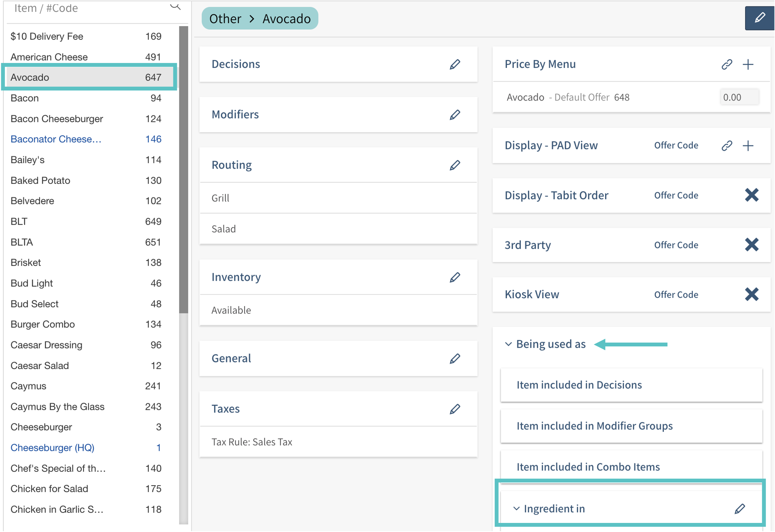Collapse the Being used as section
775x532 pixels.
click(x=508, y=344)
